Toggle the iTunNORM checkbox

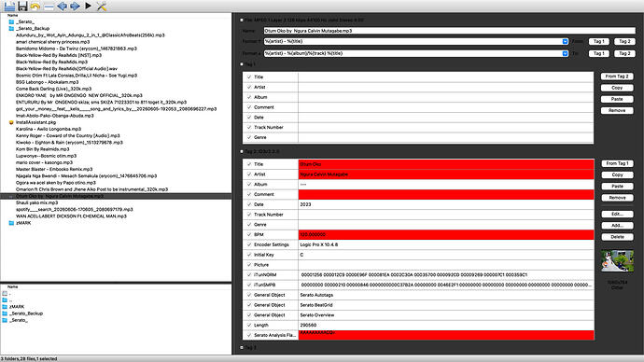click(249, 274)
